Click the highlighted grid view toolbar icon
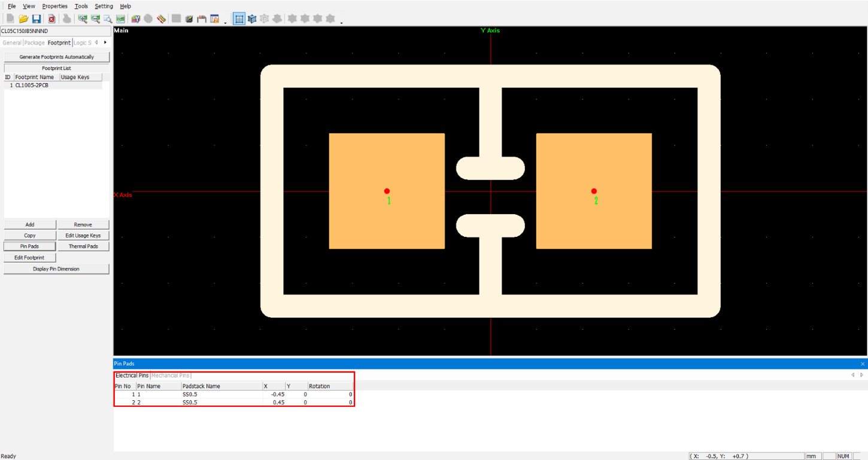The width and height of the screenshot is (868, 460). coord(239,18)
